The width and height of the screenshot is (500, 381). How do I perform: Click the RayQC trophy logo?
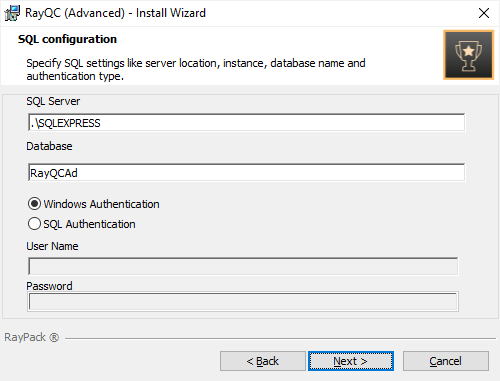(x=468, y=55)
